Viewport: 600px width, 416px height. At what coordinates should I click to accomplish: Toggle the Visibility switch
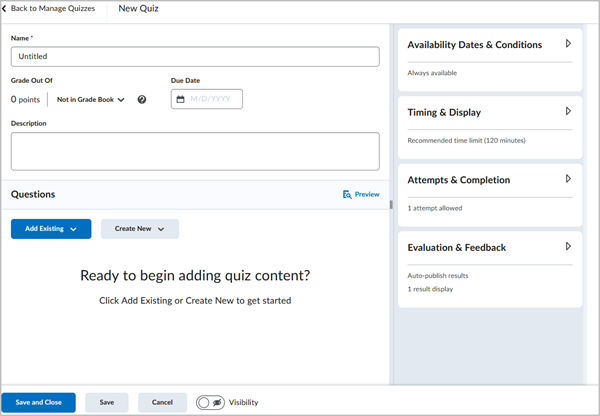[x=210, y=402]
